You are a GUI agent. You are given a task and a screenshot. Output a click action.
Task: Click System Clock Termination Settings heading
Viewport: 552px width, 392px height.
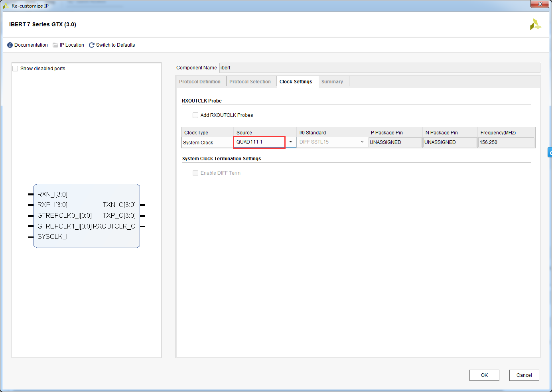(222, 159)
